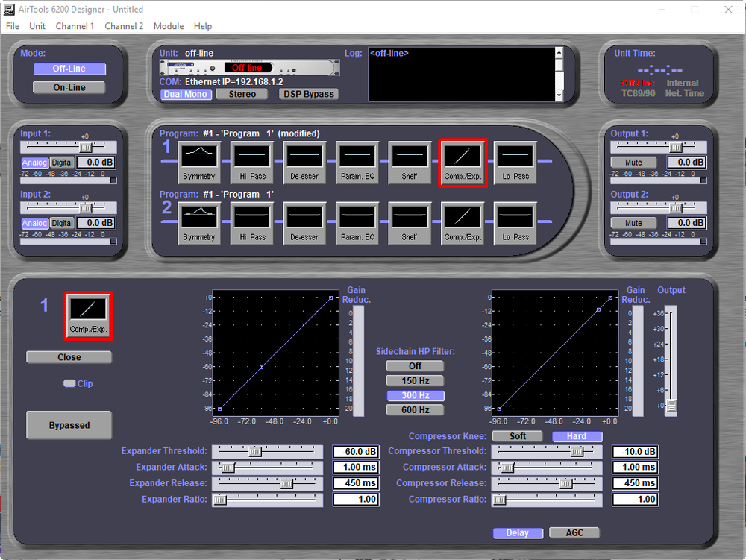The height and width of the screenshot is (560, 746).
Task: Open the Channel 2 menu
Action: 124,26
